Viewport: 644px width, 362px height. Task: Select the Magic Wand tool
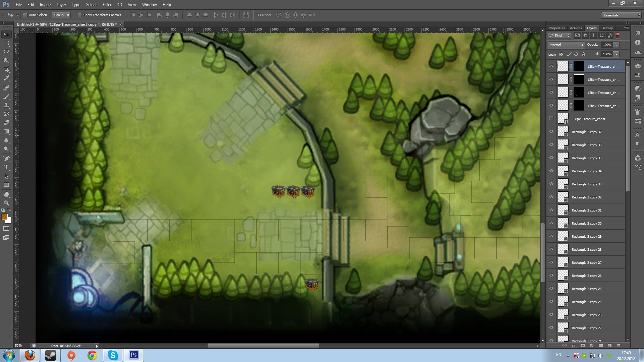6,61
